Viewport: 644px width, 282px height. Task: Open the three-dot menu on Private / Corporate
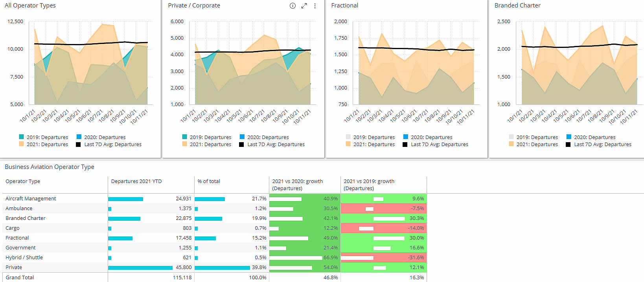[x=315, y=6]
